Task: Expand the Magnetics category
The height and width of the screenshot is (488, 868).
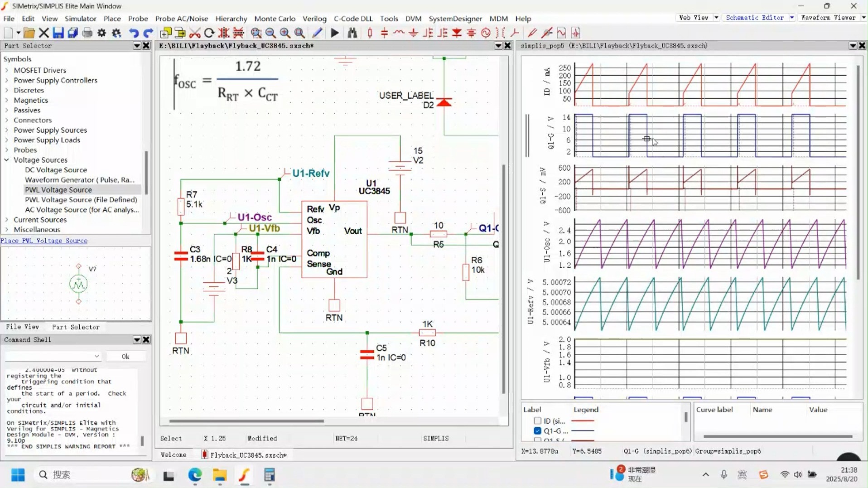Action: [x=7, y=100]
